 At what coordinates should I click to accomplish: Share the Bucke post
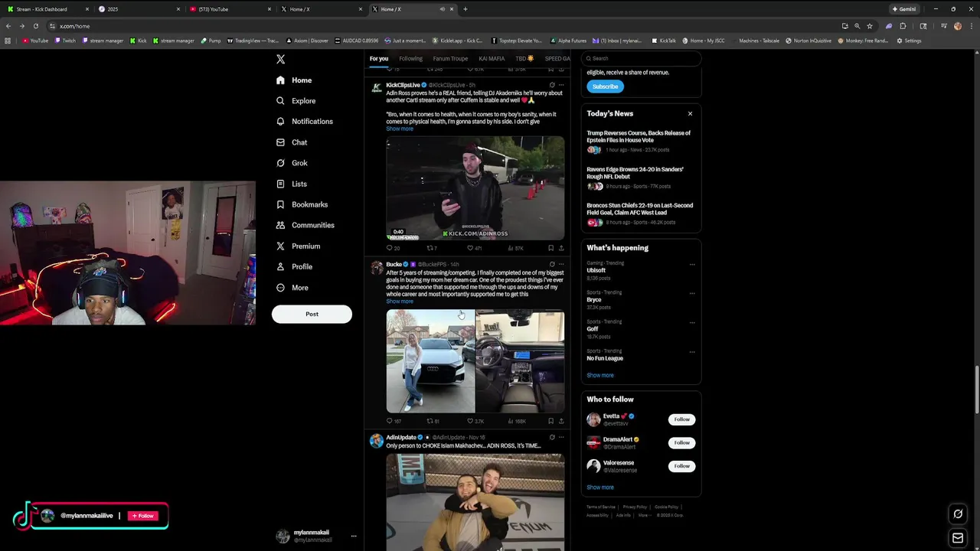(561, 421)
